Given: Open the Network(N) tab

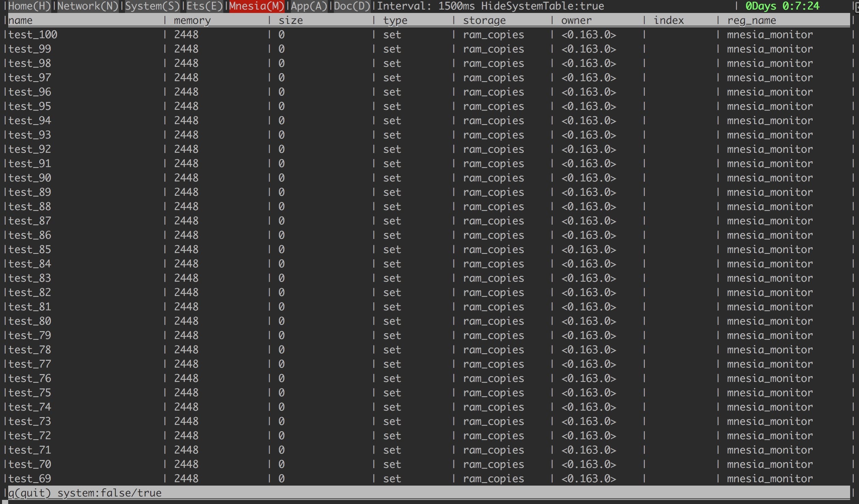Looking at the screenshot, I should [87, 6].
